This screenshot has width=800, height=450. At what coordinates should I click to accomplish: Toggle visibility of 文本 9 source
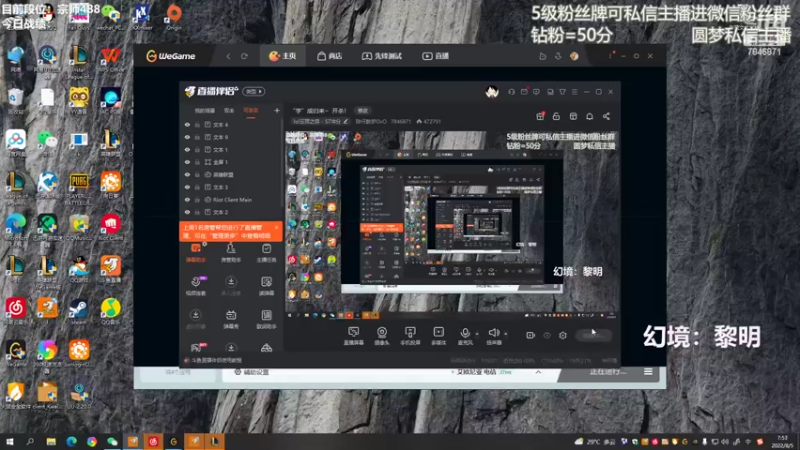(187, 137)
